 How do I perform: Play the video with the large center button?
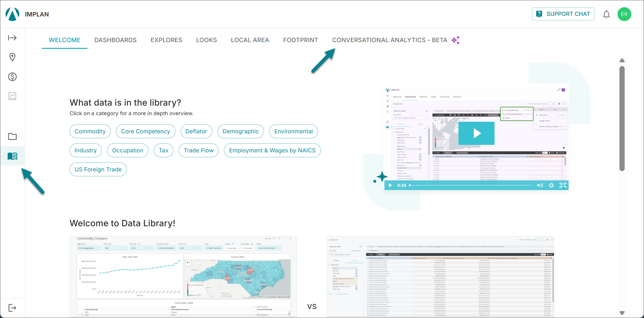[x=476, y=133]
